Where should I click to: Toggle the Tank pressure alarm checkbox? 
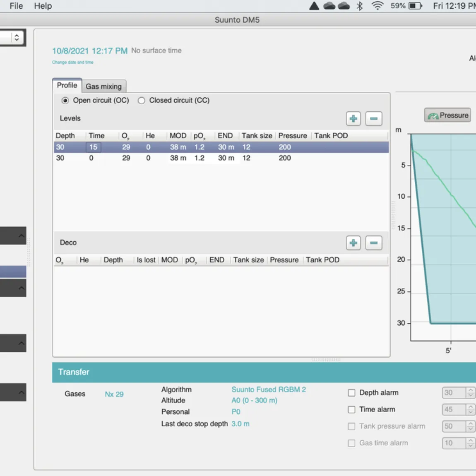tap(351, 426)
